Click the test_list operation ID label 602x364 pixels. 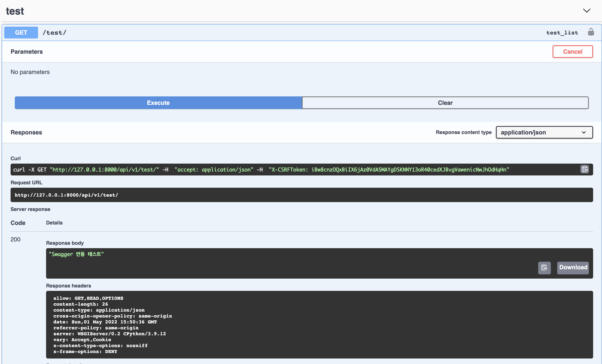pos(562,33)
